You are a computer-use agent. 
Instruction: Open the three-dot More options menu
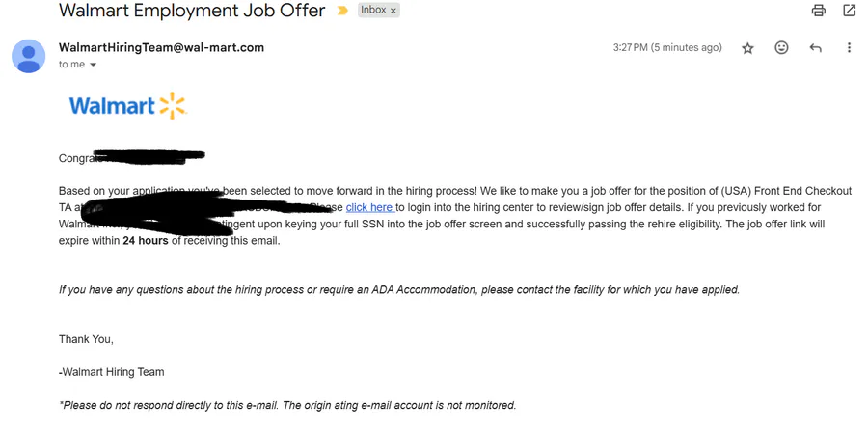849,48
